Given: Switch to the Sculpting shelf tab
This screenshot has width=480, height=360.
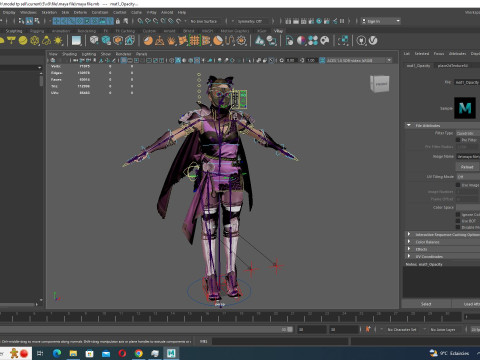Looking at the screenshot, I should pos(14,31).
